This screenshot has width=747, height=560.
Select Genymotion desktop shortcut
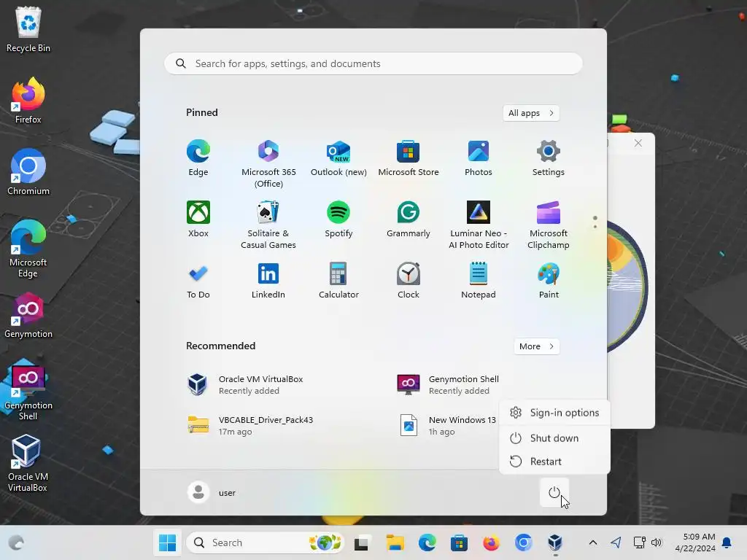point(28,315)
